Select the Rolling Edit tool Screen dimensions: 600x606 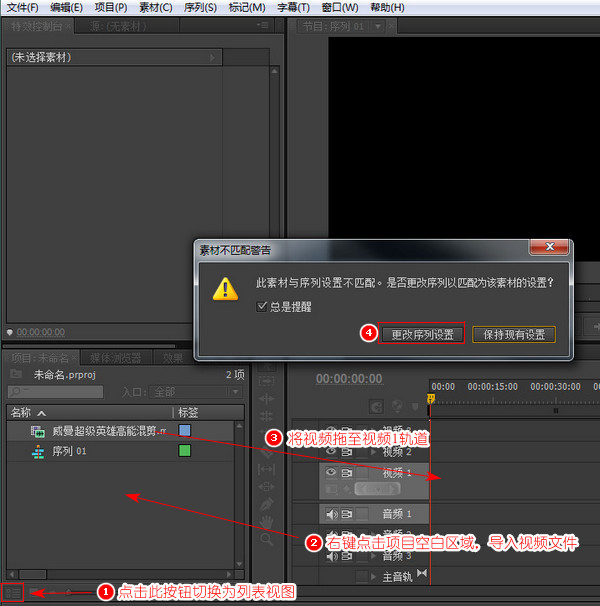pos(266,416)
